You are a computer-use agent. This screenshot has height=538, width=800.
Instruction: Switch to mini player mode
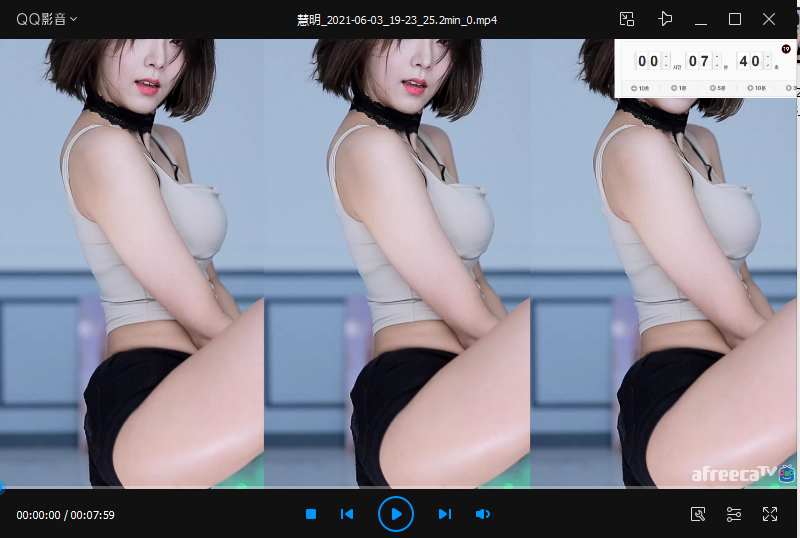[x=627, y=19]
